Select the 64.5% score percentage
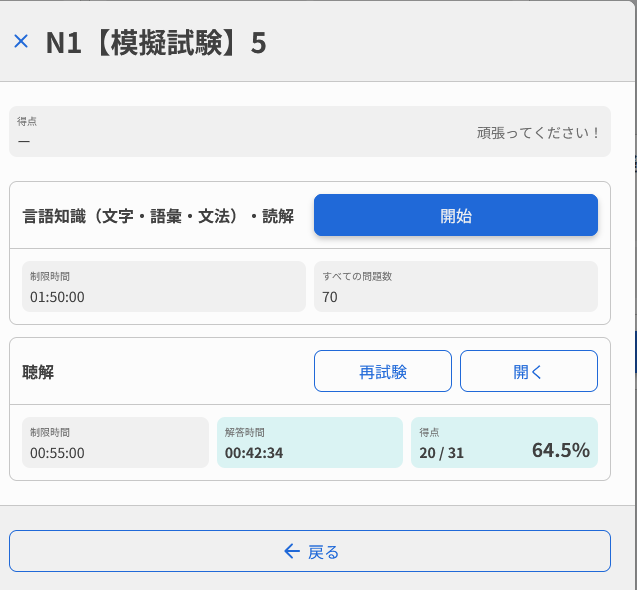The image size is (637, 590). coord(560,450)
